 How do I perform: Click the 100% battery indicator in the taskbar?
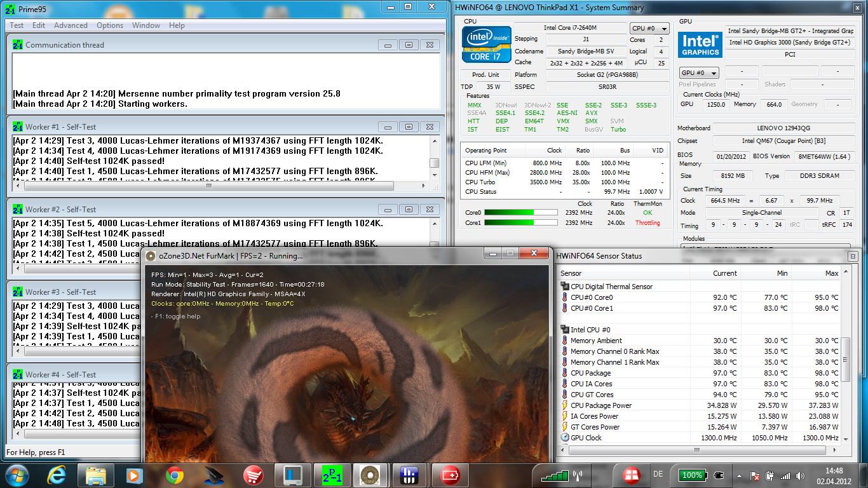coord(691,475)
